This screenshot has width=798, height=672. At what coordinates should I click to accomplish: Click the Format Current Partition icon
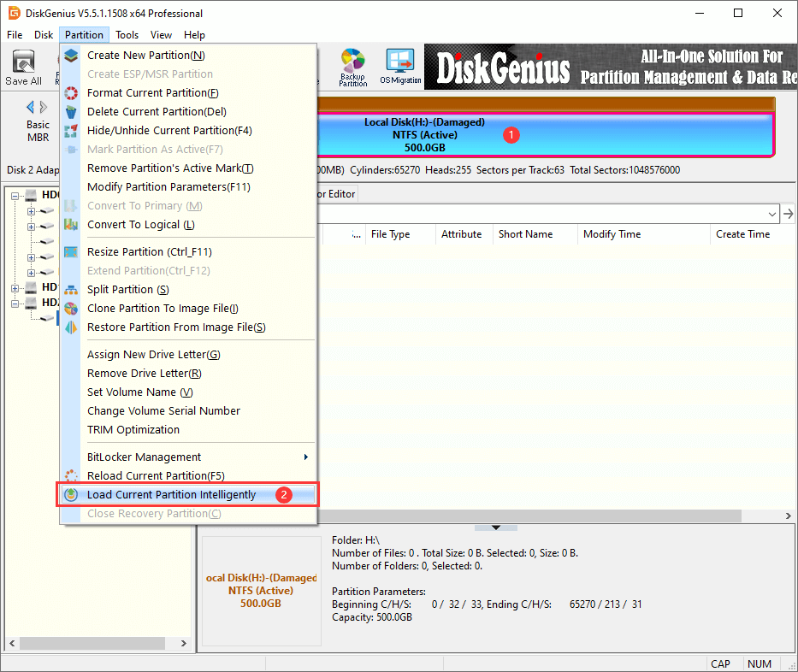coord(71,93)
